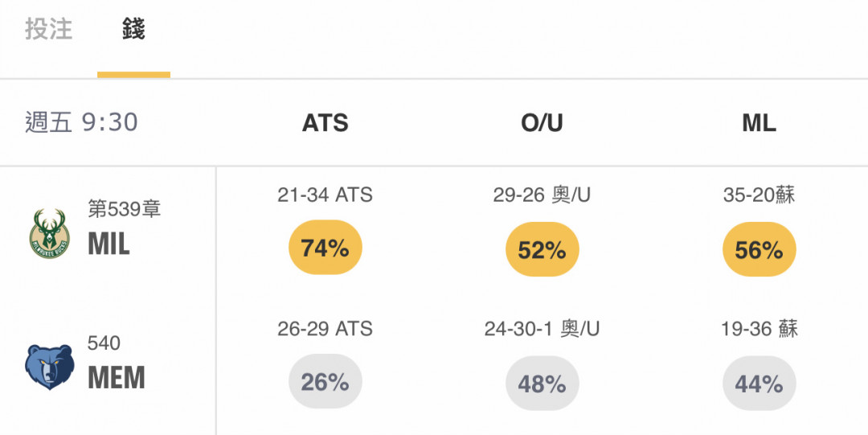The height and width of the screenshot is (435, 868).
Task: Click the ML column header
Action: click(759, 123)
